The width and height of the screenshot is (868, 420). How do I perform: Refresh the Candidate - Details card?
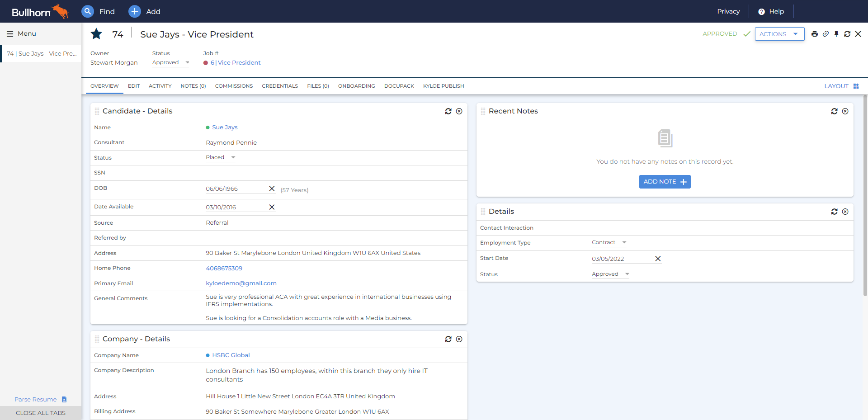pyautogui.click(x=448, y=111)
